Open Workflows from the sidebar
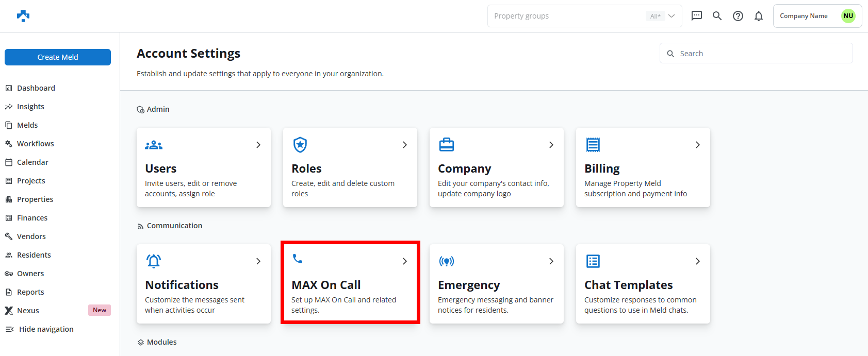 click(35, 144)
